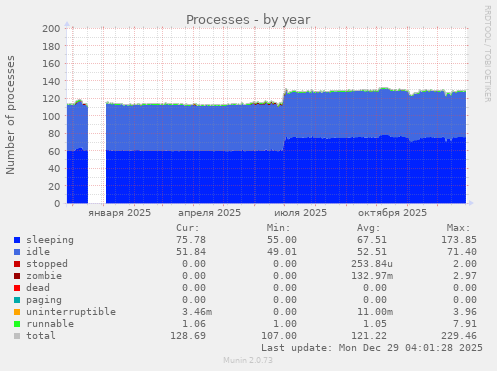Screen dimensions: 497x371
Task: Click zombie maximum value 2.97
Action: tap(465, 276)
